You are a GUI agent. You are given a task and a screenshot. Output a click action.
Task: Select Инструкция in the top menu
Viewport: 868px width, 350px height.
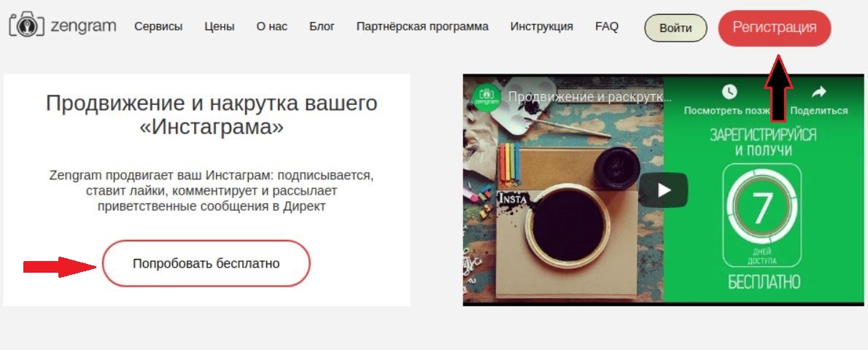click(x=541, y=26)
